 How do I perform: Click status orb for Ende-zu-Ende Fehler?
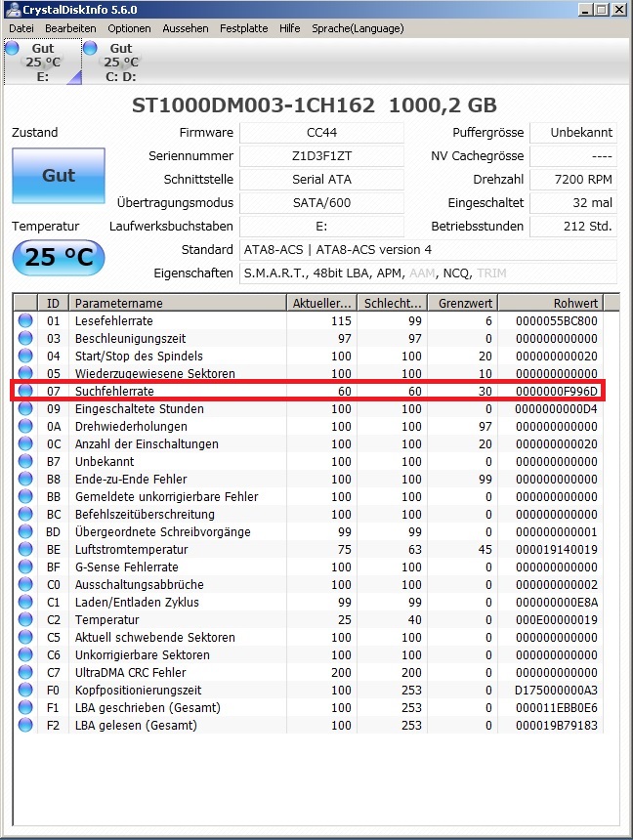click(x=25, y=479)
